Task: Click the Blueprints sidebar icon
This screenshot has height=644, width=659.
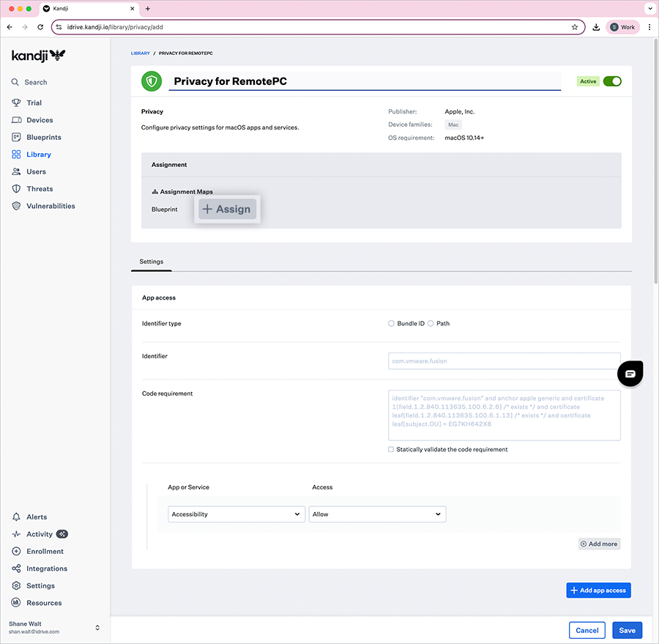Action: (16, 137)
